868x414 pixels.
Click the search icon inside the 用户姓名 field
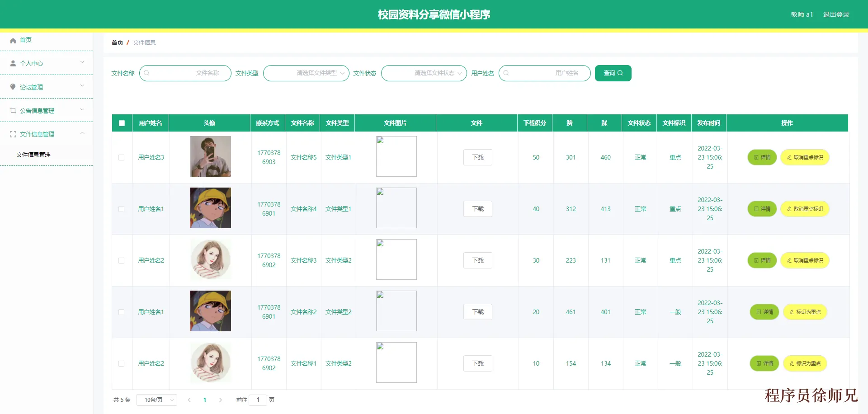click(506, 73)
